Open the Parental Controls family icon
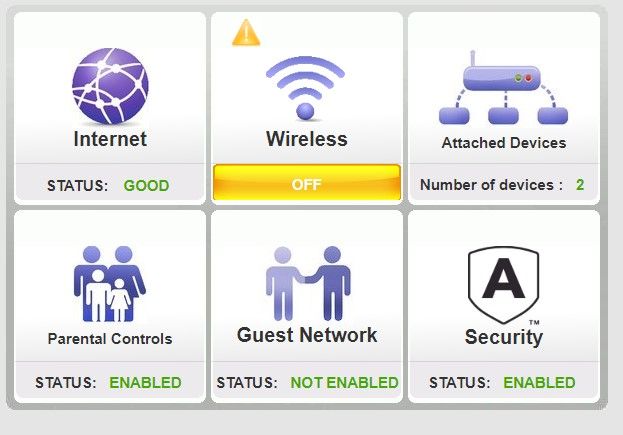 click(109, 284)
